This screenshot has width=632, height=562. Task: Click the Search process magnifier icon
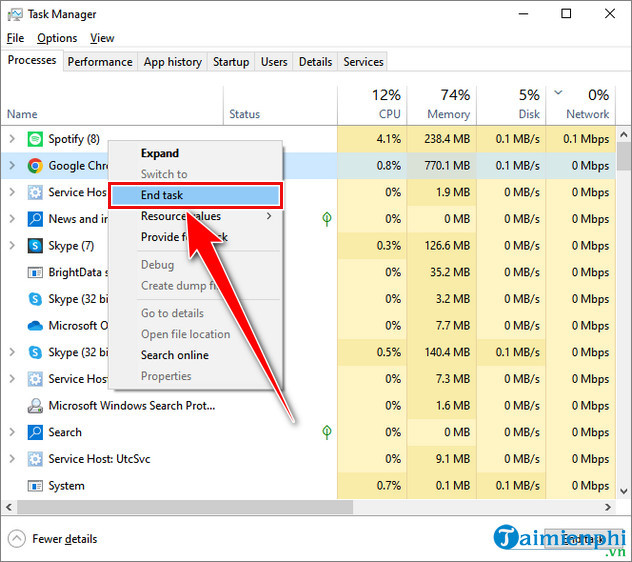pos(35,432)
